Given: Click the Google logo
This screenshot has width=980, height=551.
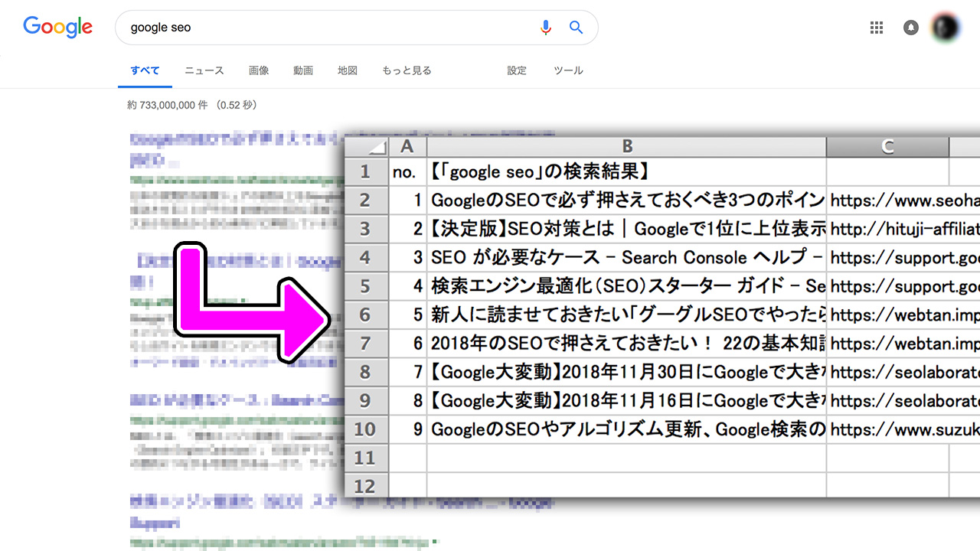Looking at the screenshot, I should [x=57, y=28].
